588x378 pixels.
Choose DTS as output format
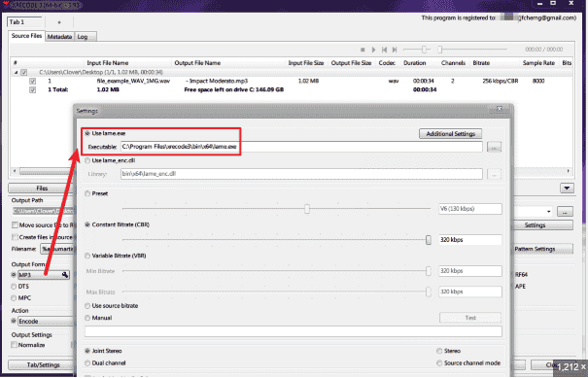click(x=14, y=286)
